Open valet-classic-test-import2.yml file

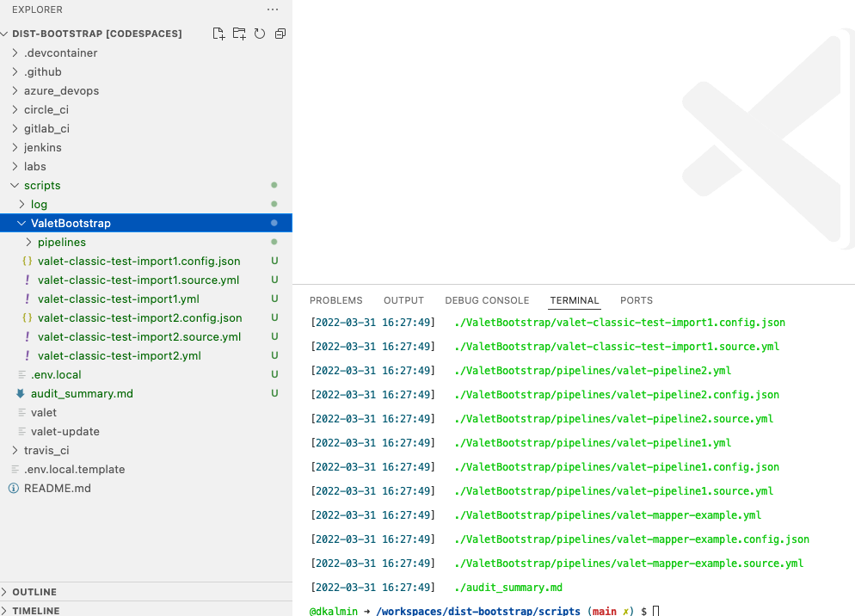click(x=120, y=355)
